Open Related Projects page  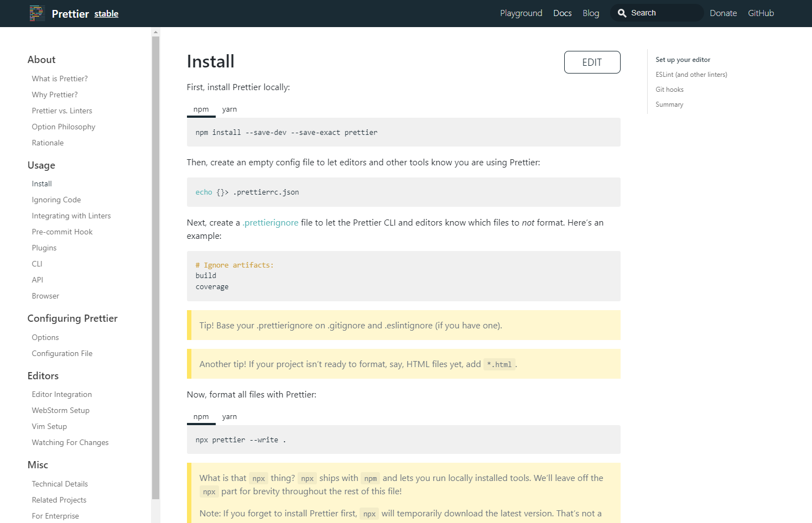[59, 500]
